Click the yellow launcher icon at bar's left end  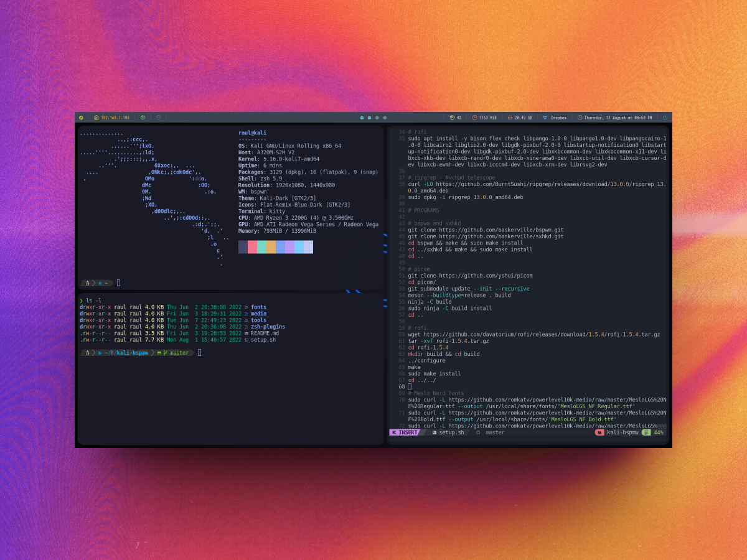click(x=81, y=118)
